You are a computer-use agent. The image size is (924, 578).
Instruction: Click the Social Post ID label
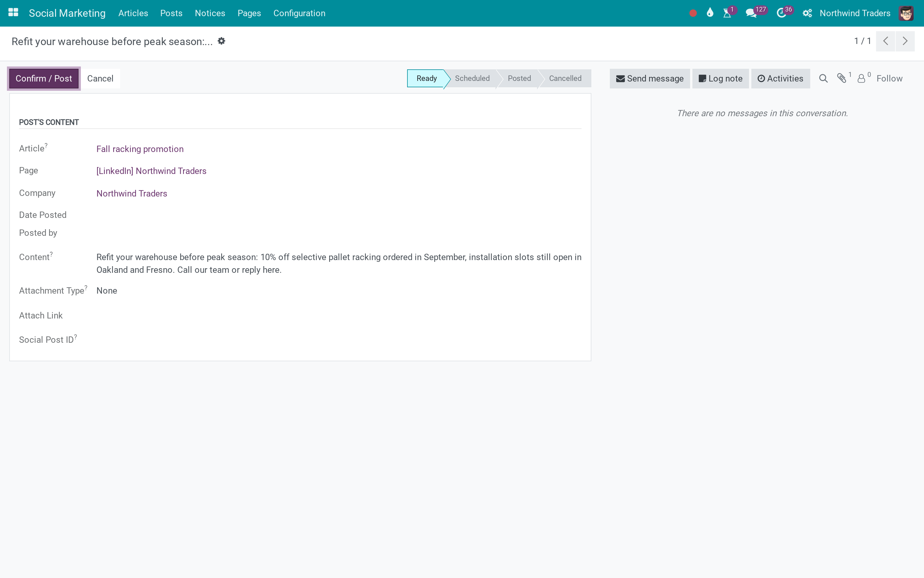pos(48,340)
